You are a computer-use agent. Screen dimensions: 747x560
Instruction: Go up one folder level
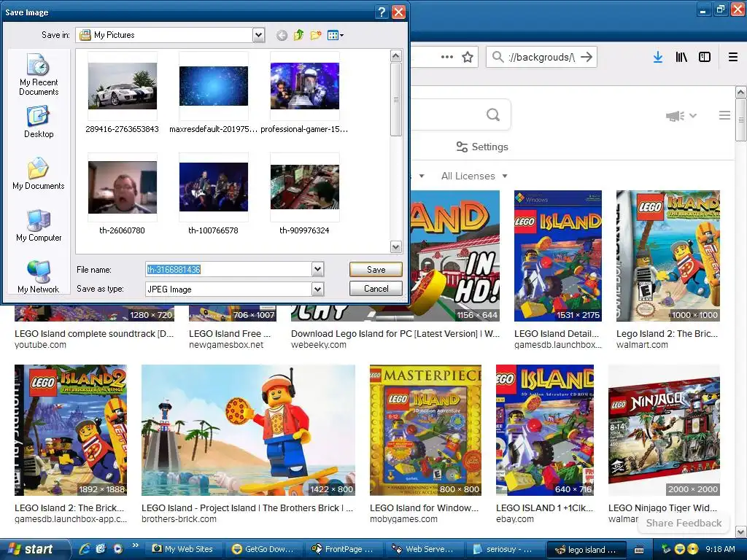coord(298,35)
